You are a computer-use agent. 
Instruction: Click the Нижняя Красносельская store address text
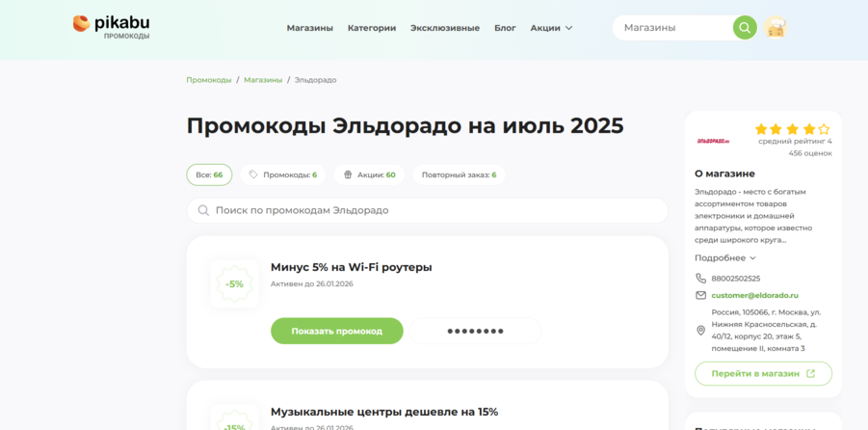(766, 331)
